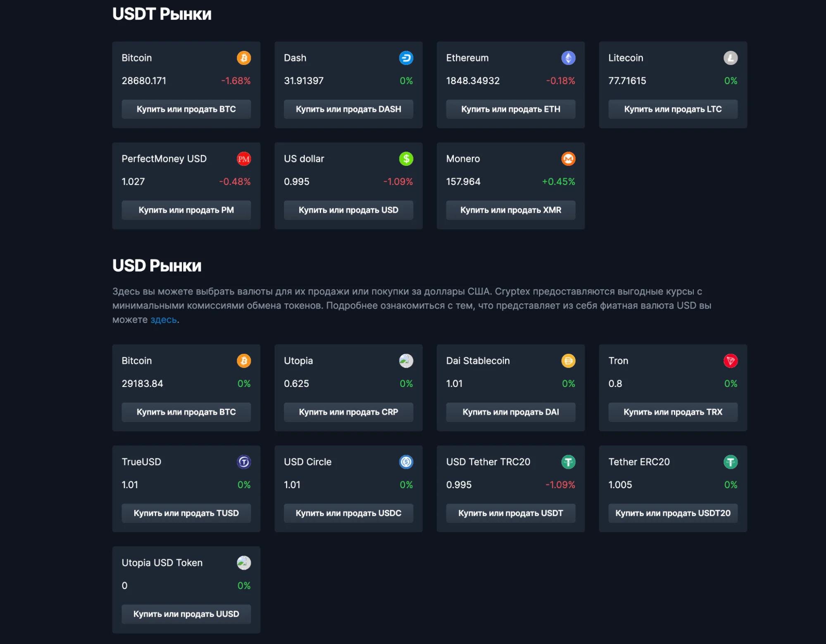826x644 pixels.
Task: Click the red Tron icon
Action: pos(731,361)
